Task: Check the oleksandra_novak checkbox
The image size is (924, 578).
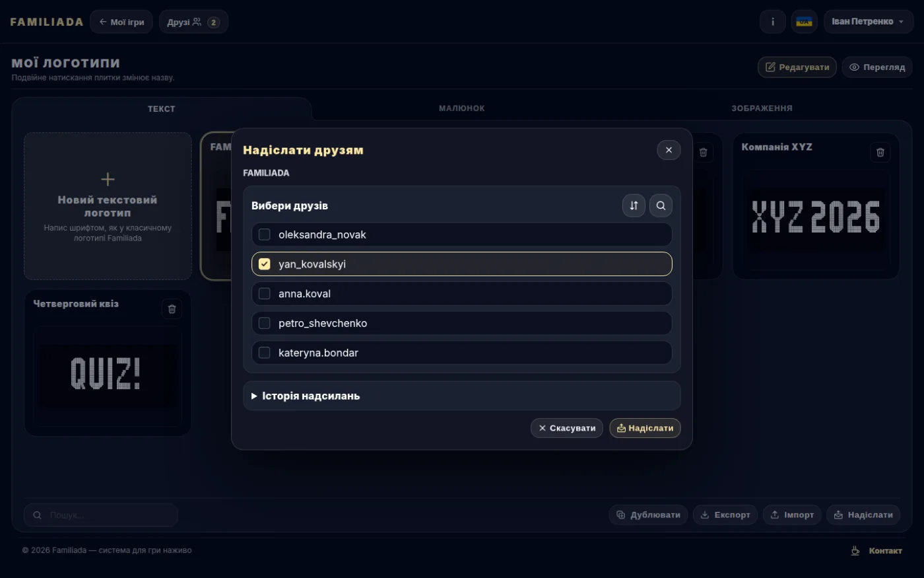Action: coord(265,235)
